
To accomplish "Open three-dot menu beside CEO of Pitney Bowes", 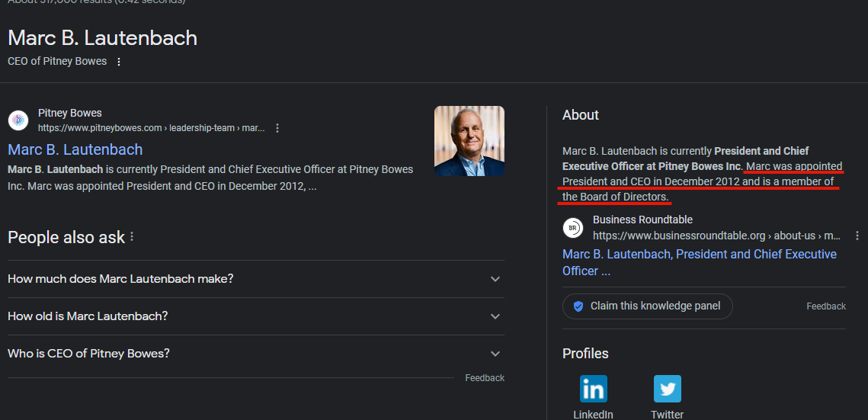I will (x=118, y=62).
